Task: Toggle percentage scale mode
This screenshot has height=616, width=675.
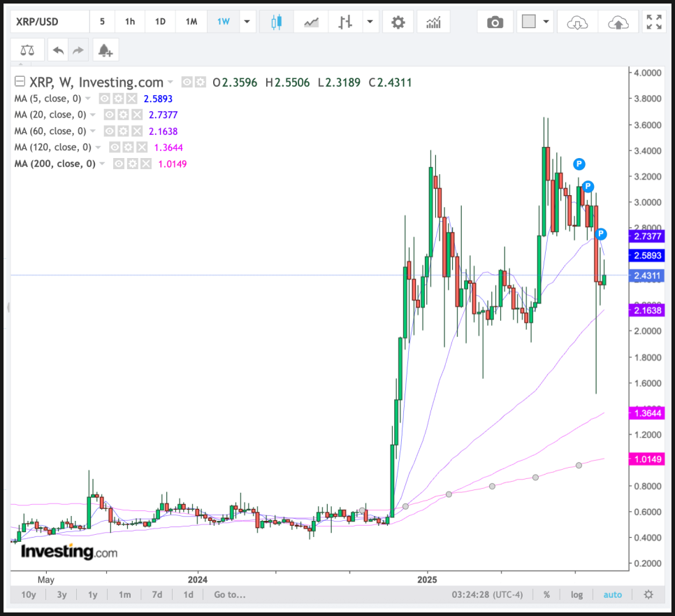Action: coord(546,595)
